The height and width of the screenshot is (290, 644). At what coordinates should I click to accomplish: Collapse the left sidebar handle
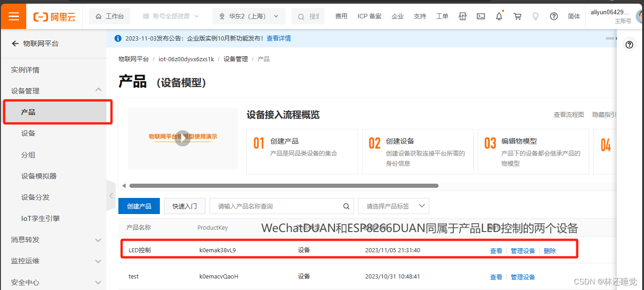tap(111, 195)
